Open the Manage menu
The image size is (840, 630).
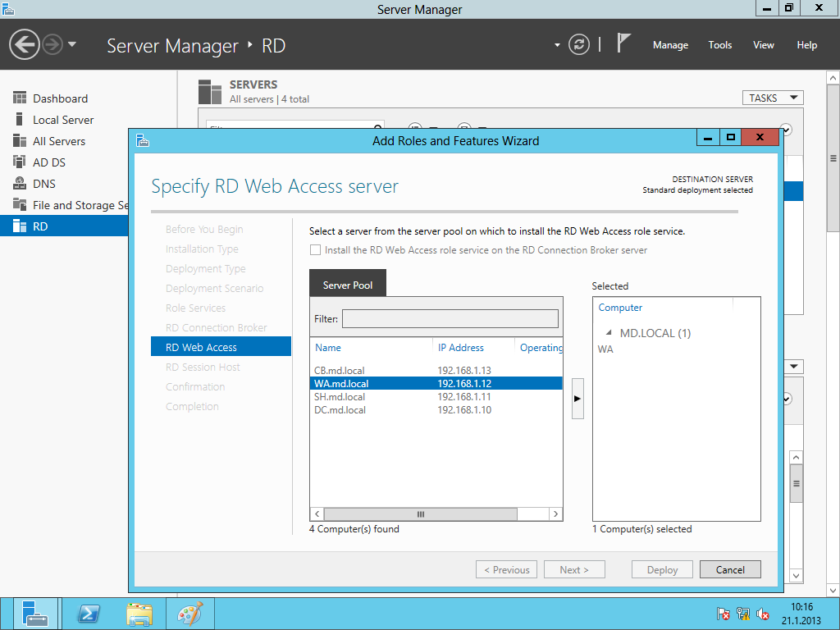[670, 45]
